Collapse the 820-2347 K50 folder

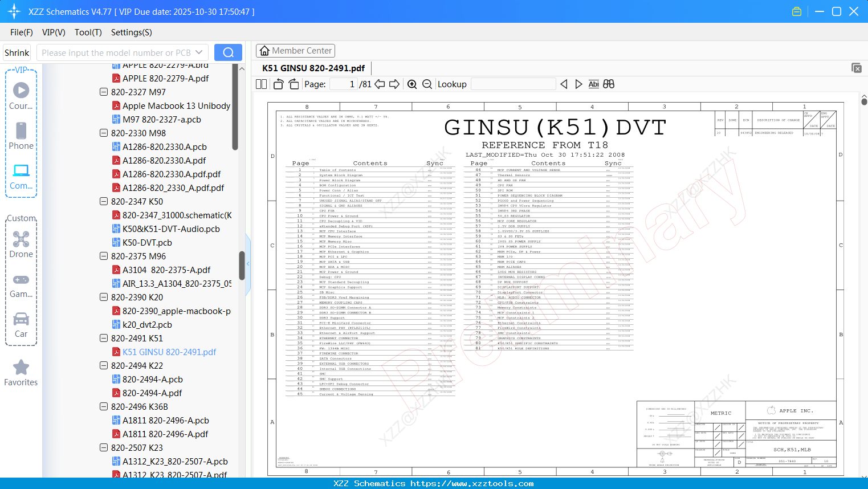coord(104,202)
